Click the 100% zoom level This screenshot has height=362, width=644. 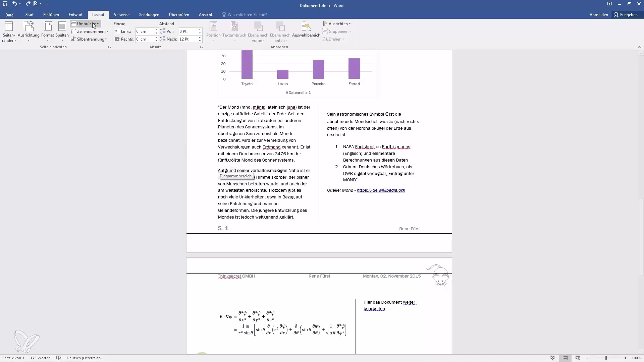pos(636,358)
